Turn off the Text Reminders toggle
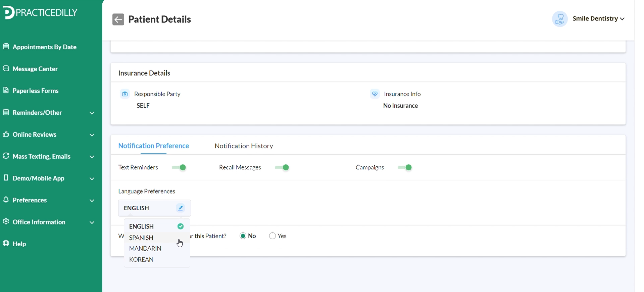The image size is (644, 292). pos(180,168)
